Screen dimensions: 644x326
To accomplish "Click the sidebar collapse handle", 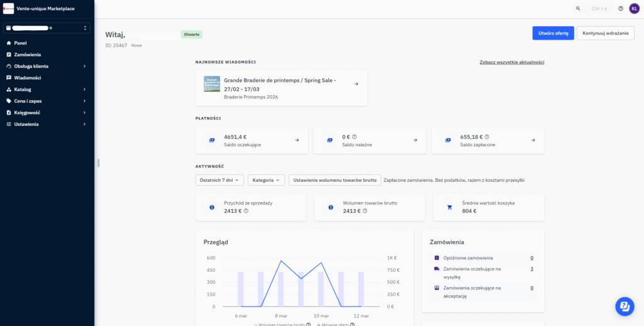I will (x=99, y=163).
